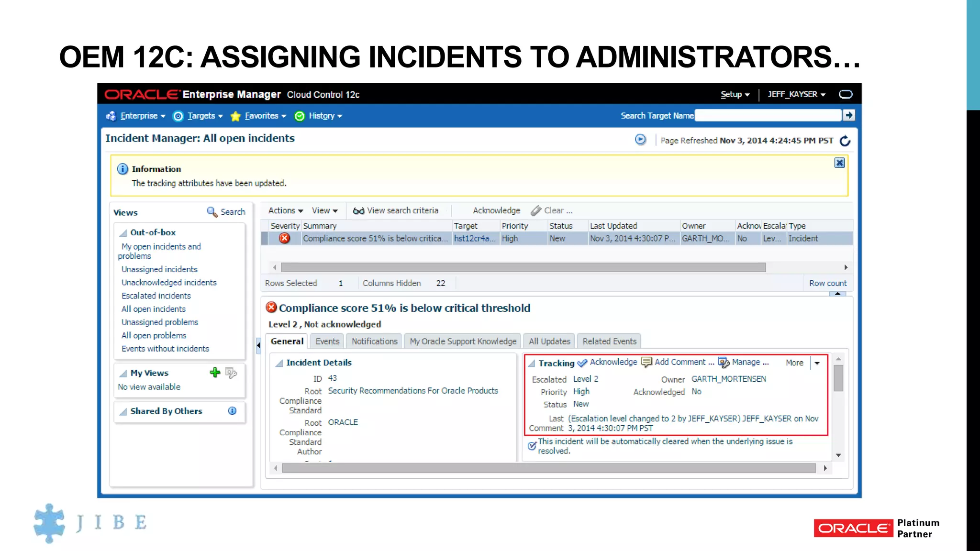Open the Setup dropdown
Screen dimensions: 980x551
click(735, 94)
